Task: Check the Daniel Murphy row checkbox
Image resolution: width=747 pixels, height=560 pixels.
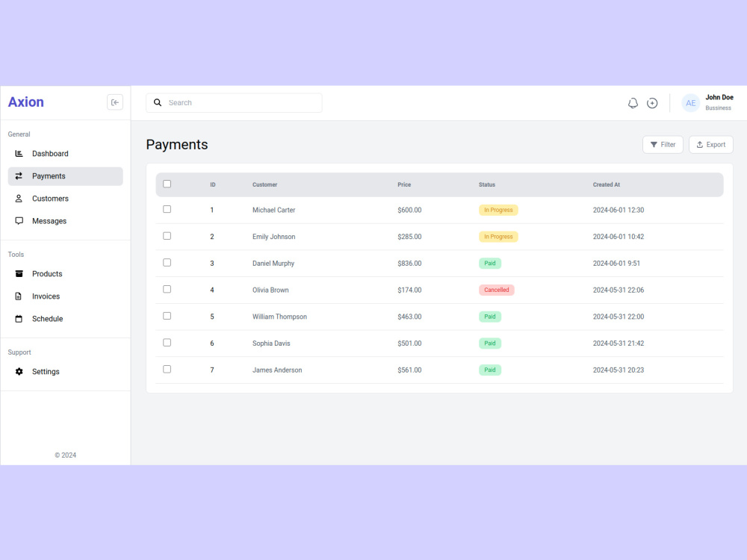Action: [x=167, y=262]
